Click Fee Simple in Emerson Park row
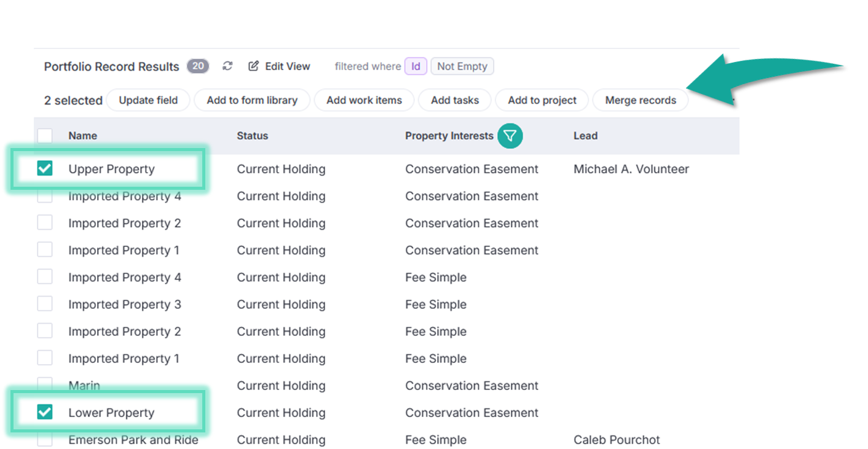This screenshot has height=449, width=868. (436, 440)
